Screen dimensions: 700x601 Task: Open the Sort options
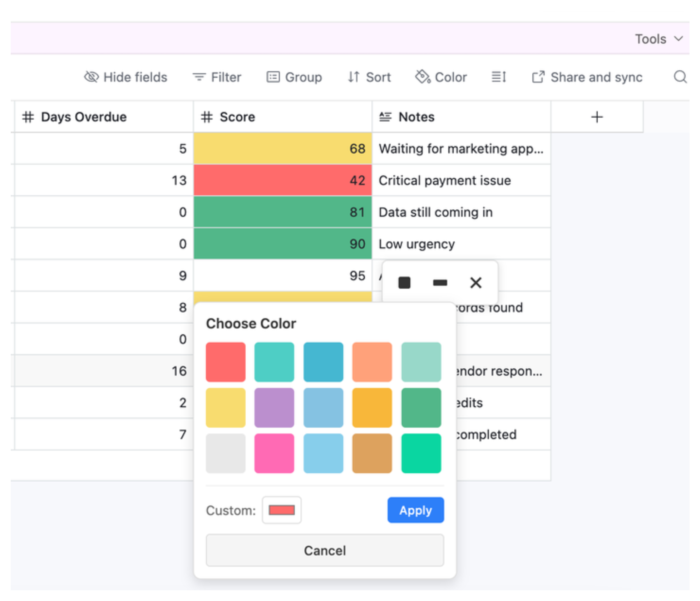[353, 77]
